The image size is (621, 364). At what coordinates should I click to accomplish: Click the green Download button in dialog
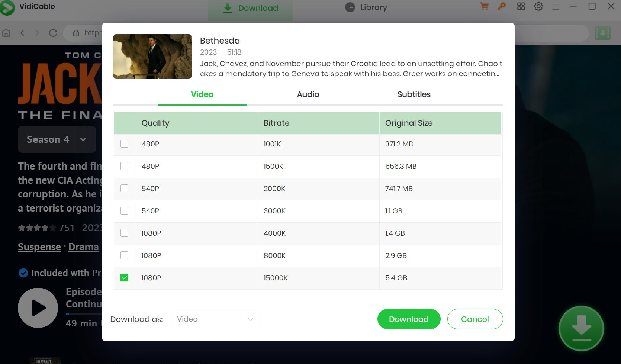pos(409,319)
